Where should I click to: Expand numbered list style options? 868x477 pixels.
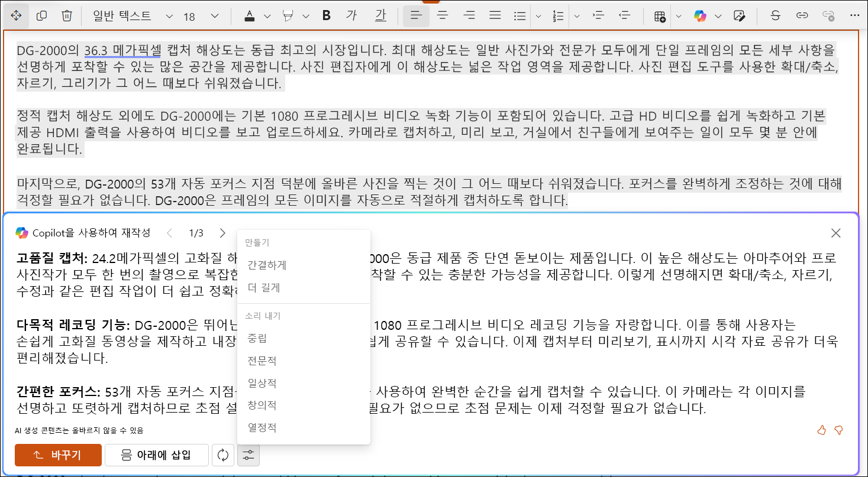pos(576,16)
